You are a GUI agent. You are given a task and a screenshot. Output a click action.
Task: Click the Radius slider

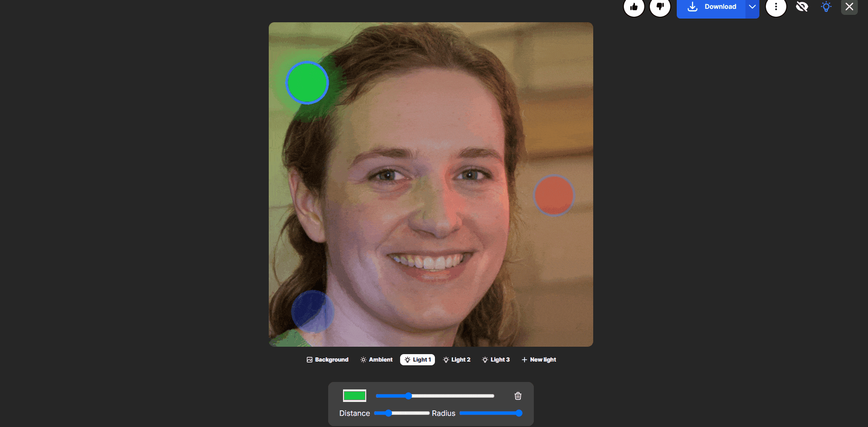(491, 413)
